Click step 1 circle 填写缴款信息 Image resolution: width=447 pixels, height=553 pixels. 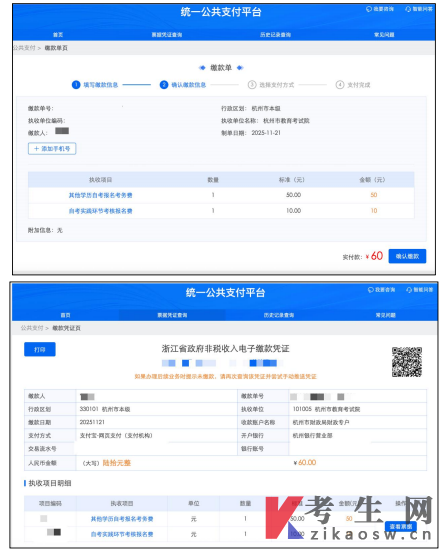[76, 85]
